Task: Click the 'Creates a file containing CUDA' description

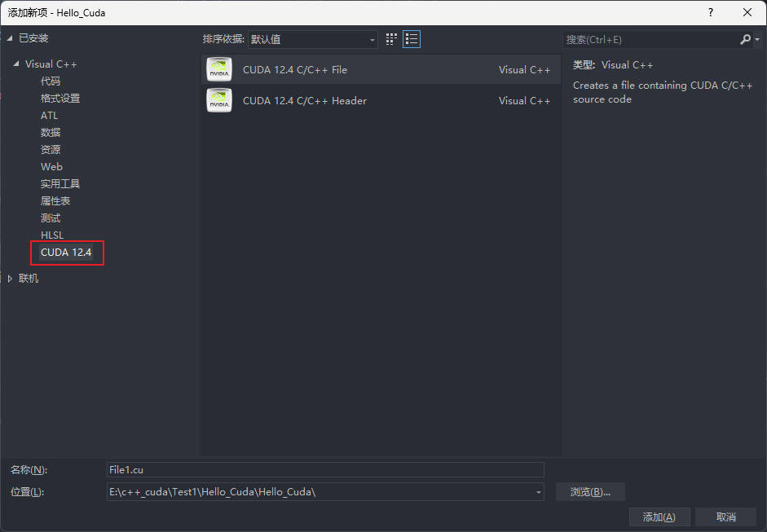Action: (663, 92)
